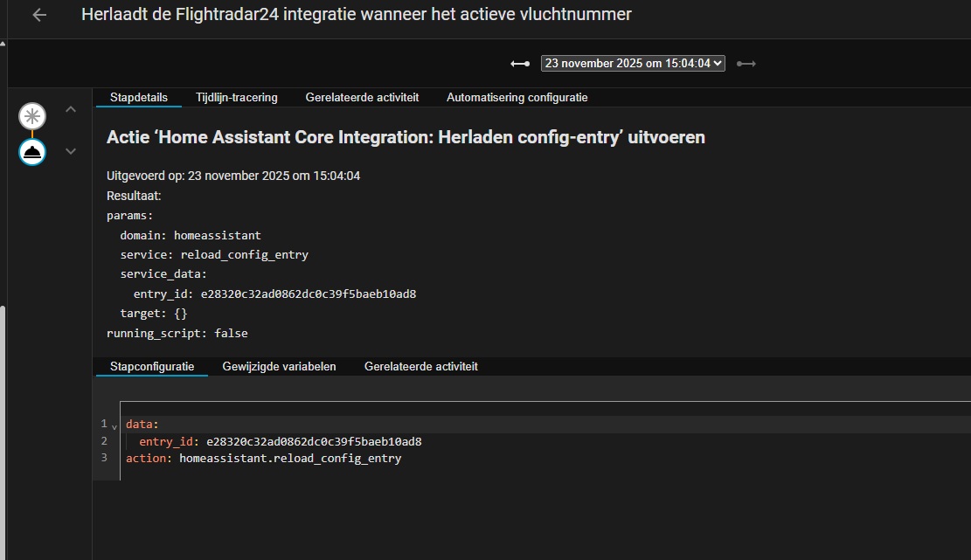971x560 pixels.
Task: Open lower Gerelateerde activiteit tab
Action: [x=420, y=367]
